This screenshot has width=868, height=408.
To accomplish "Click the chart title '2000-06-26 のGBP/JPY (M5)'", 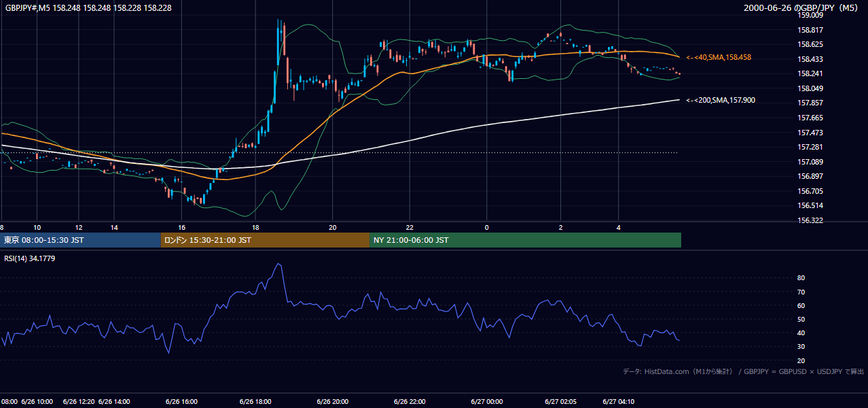I will 802,8.
